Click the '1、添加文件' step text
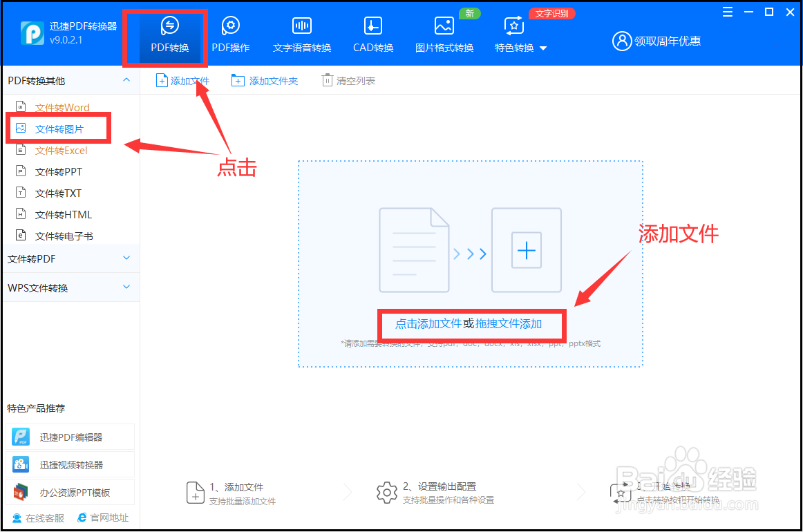803x532 pixels. tap(236, 487)
